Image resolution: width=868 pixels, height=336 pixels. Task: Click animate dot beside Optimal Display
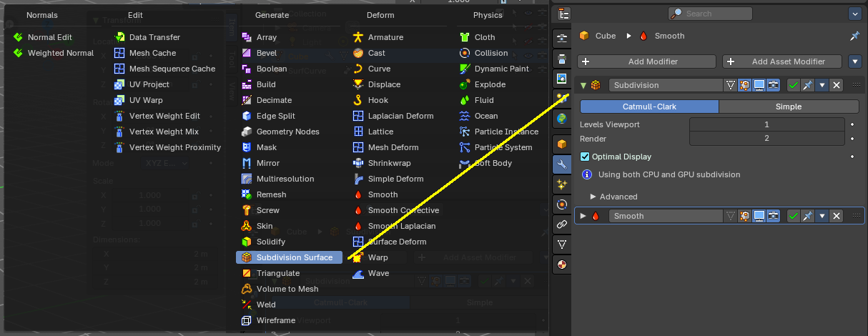point(852,157)
